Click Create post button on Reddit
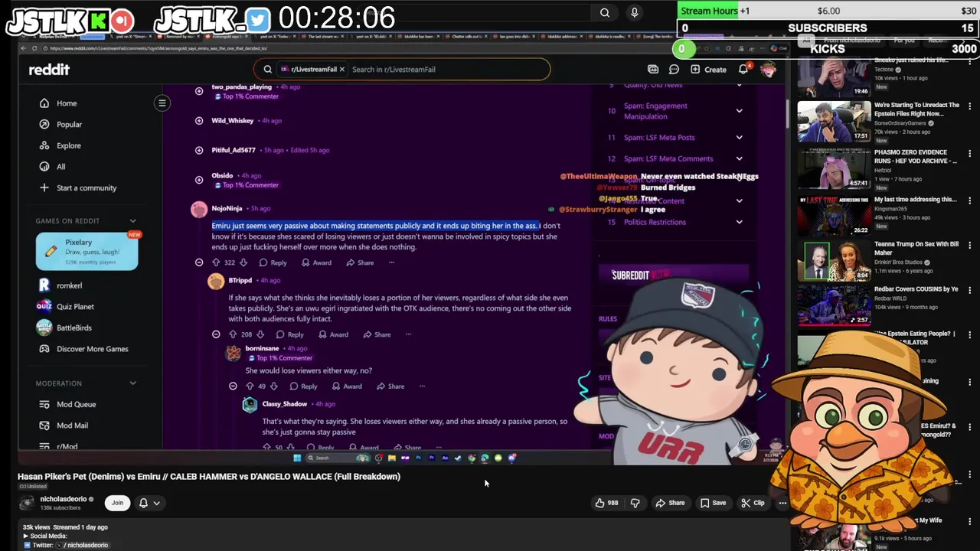Image resolution: width=980 pixels, height=551 pixels. coord(708,70)
